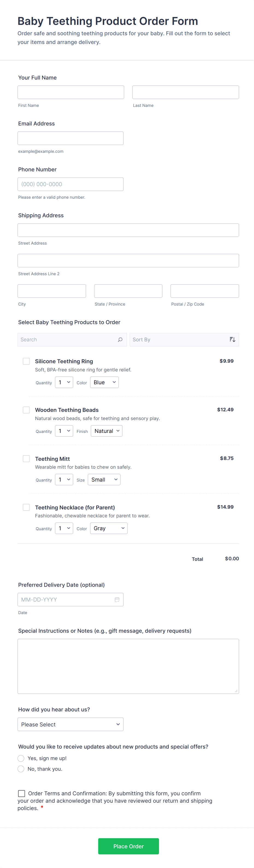Expand Wooden Teething Beads Finish dropdown

pyautogui.click(x=107, y=431)
